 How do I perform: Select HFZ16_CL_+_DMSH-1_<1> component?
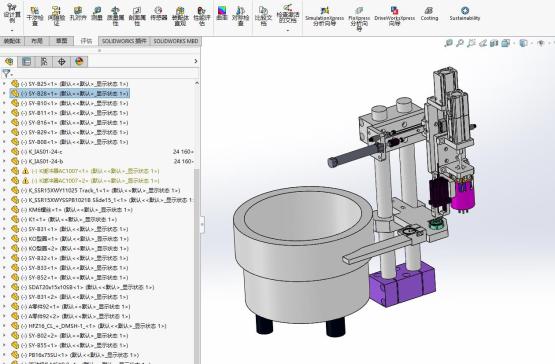click(88, 326)
